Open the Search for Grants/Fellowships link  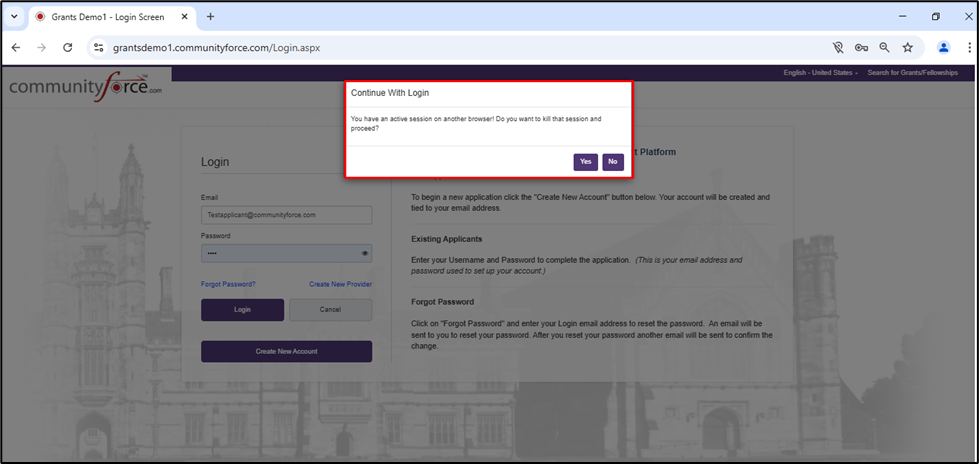coord(912,73)
